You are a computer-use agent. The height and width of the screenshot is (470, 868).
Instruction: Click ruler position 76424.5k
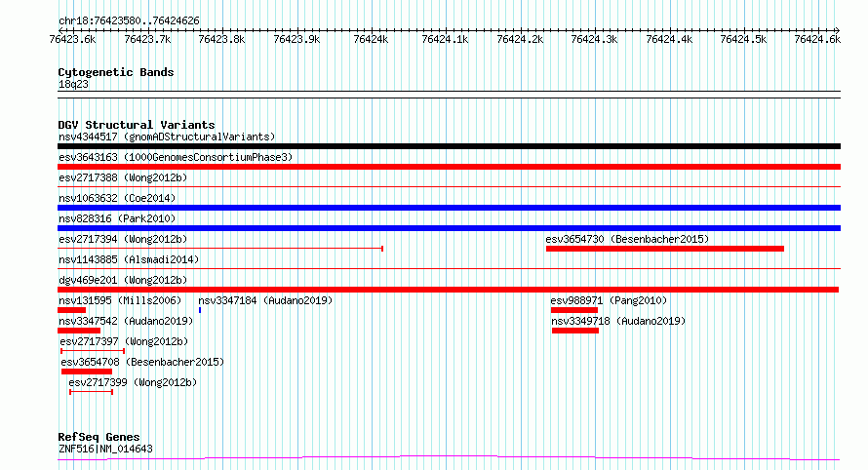pyautogui.click(x=743, y=39)
